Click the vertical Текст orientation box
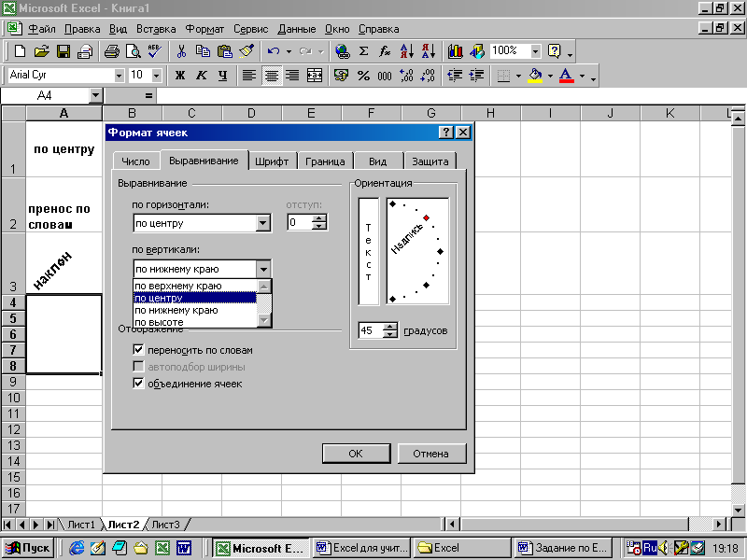The width and height of the screenshot is (747, 560). click(x=368, y=251)
